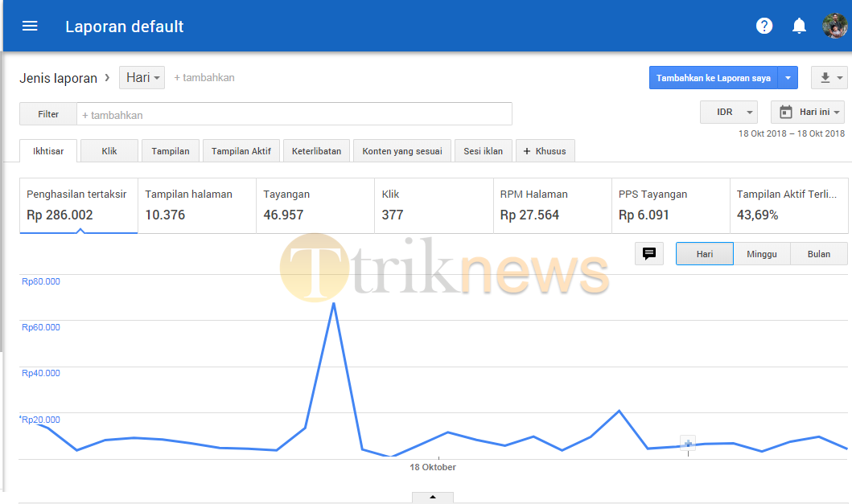Click the Rp20.000 axis label

pyautogui.click(x=41, y=420)
